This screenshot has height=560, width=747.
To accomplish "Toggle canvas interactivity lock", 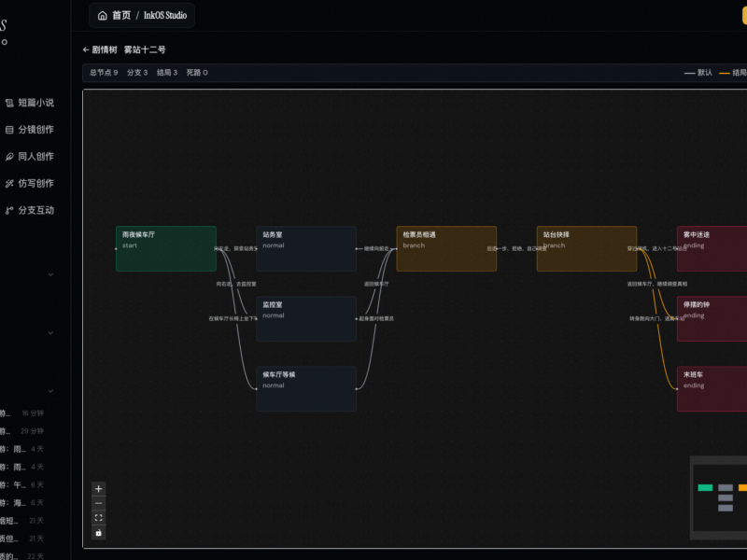I will click(99, 533).
